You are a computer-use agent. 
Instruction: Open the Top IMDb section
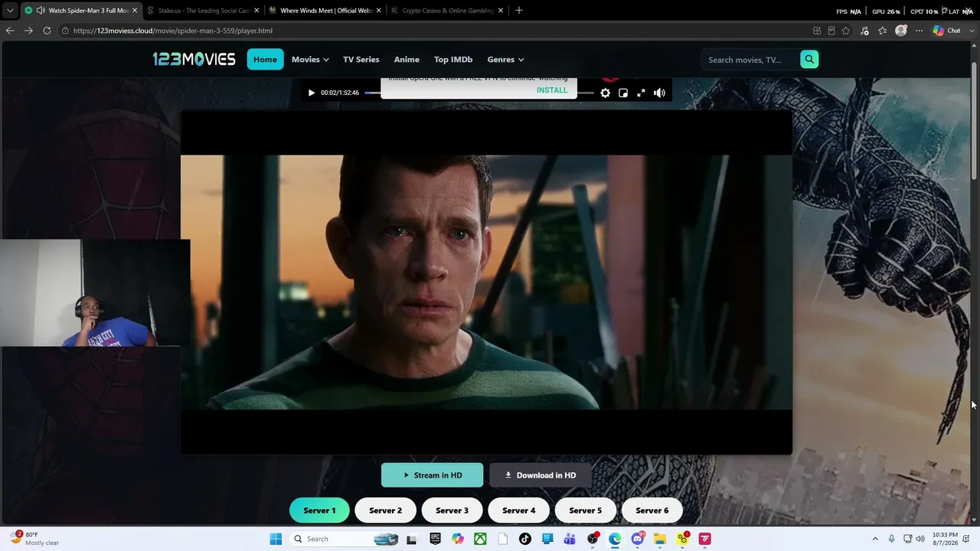tap(453, 59)
